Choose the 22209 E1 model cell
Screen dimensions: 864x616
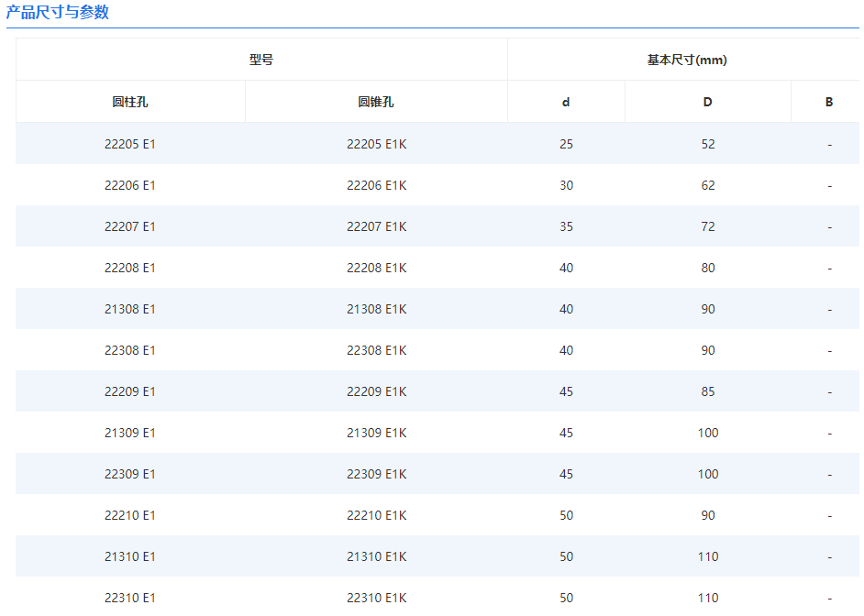pyautogui.click(x=130, y=391)
